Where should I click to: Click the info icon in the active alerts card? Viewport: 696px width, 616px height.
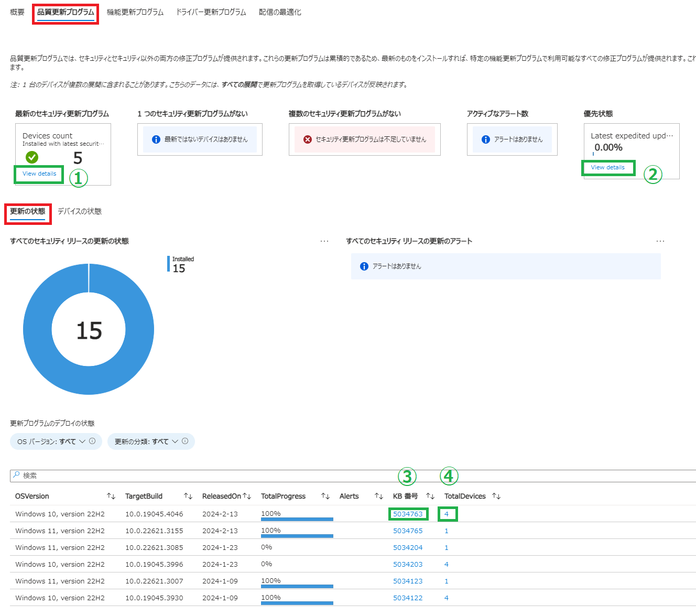[485, 139]
